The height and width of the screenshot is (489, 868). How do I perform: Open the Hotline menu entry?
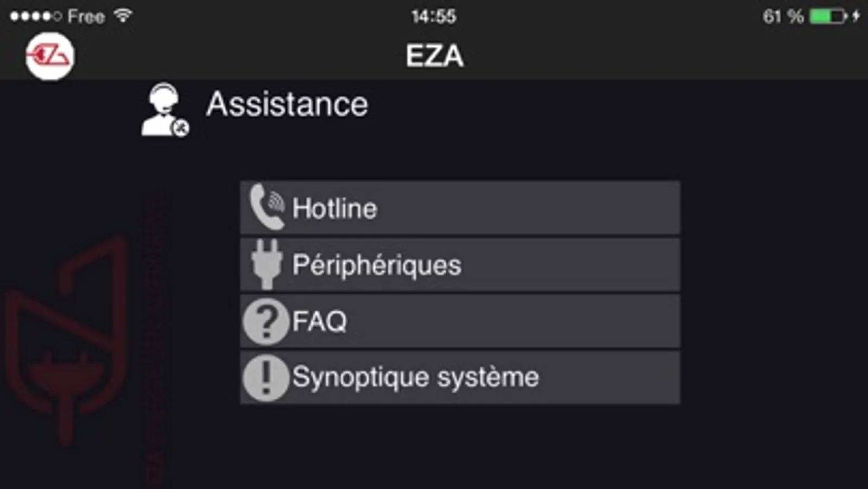click(x=460, y=208)
